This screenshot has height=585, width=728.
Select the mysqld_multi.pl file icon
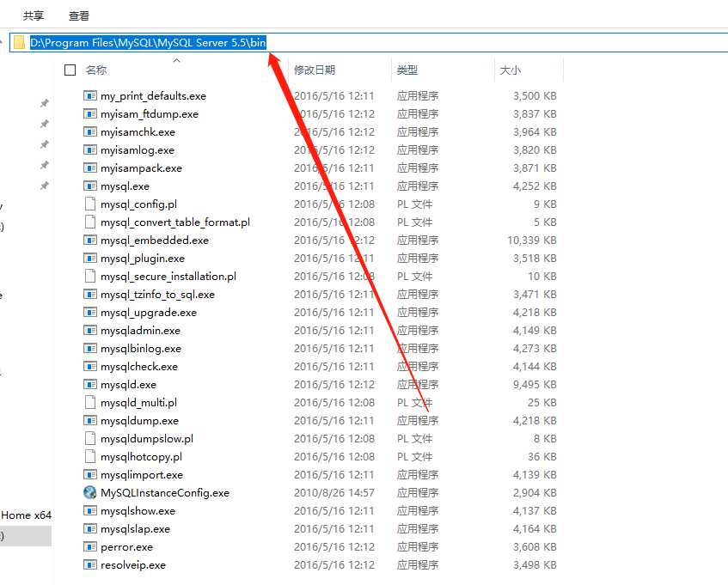tap(90, 402)
